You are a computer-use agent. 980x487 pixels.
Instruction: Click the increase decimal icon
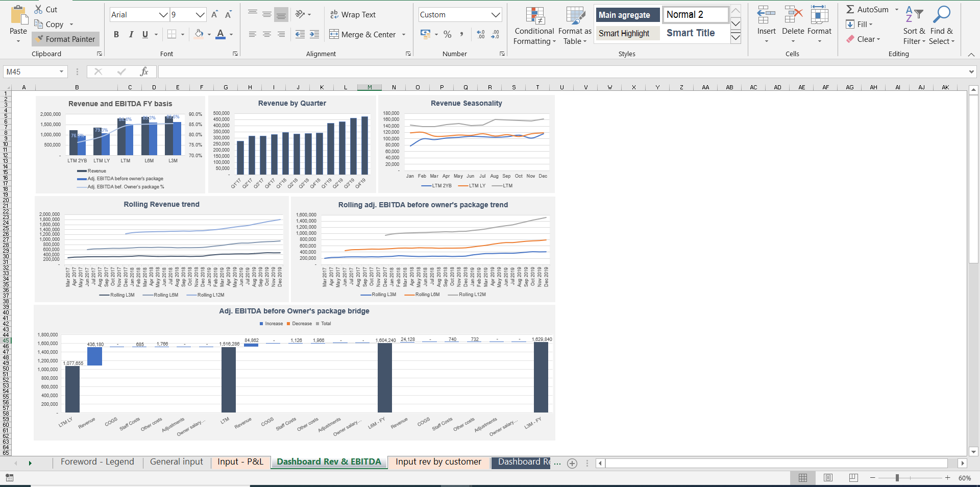[481, 34]
